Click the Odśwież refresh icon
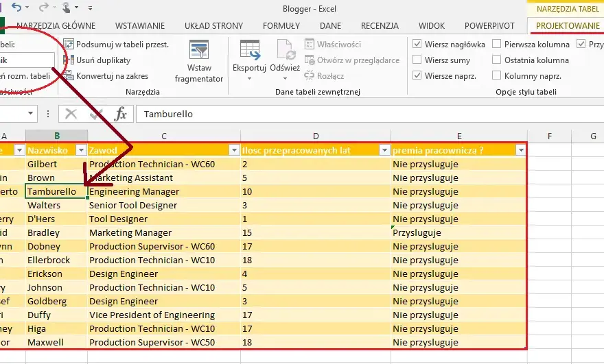 tap(286, 50)
